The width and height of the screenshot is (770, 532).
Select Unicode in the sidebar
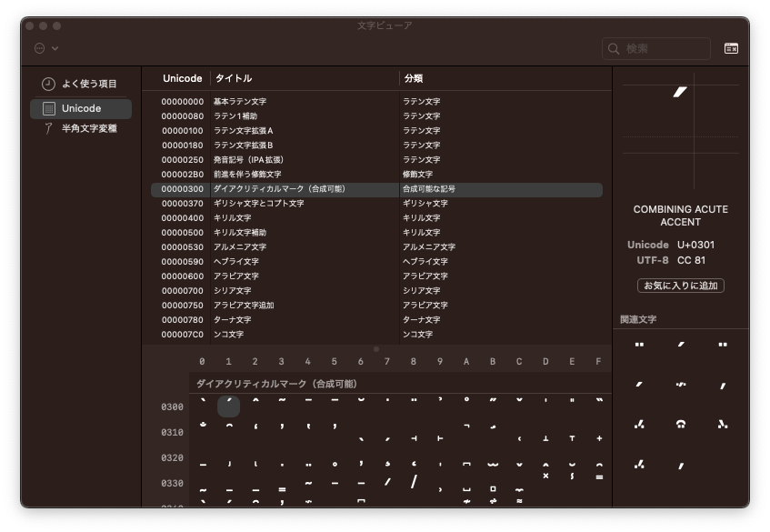pos(81,108)
